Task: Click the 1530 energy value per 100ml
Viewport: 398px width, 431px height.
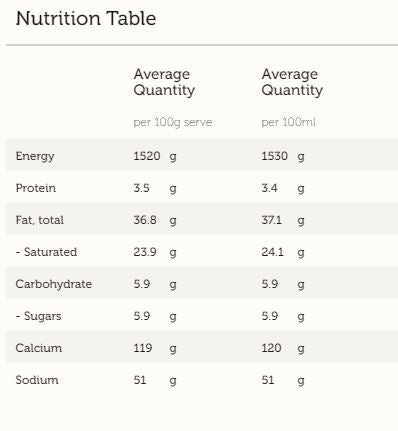Action: pyautogui.click(x=275, y=156)
